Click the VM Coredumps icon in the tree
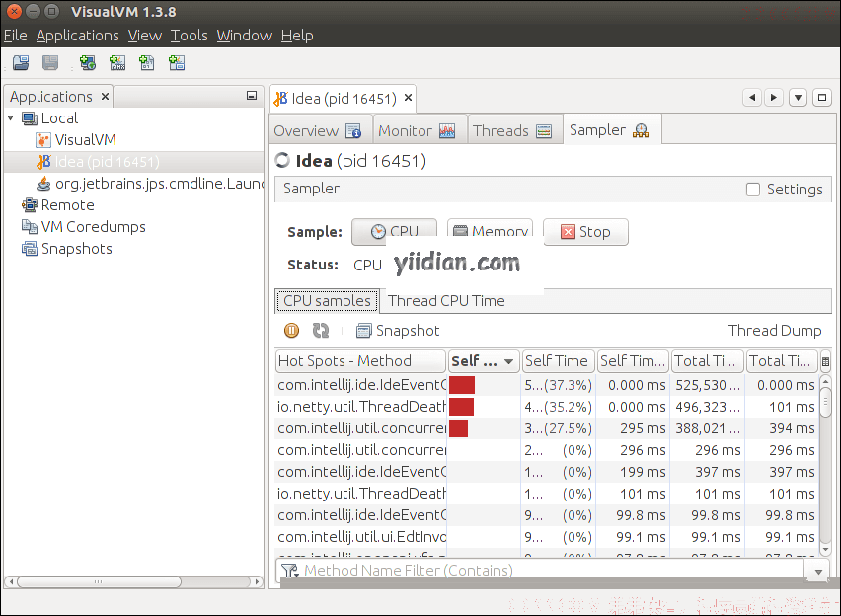 [29, 227]
